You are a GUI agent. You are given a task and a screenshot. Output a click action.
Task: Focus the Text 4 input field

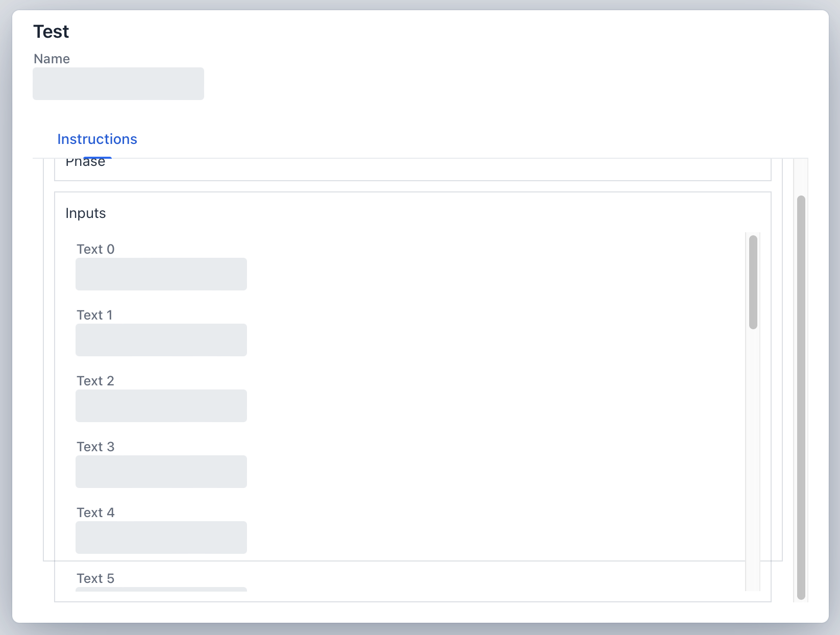coord(161,538)
